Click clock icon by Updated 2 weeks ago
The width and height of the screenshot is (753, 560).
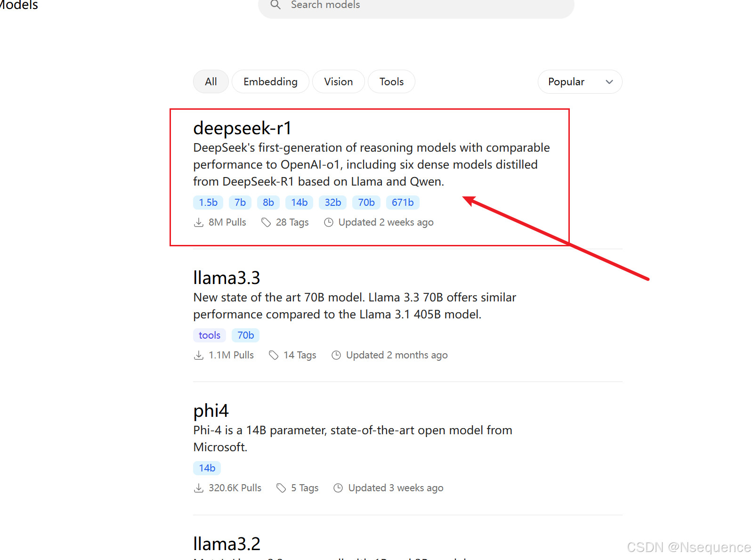pos(329,222)
